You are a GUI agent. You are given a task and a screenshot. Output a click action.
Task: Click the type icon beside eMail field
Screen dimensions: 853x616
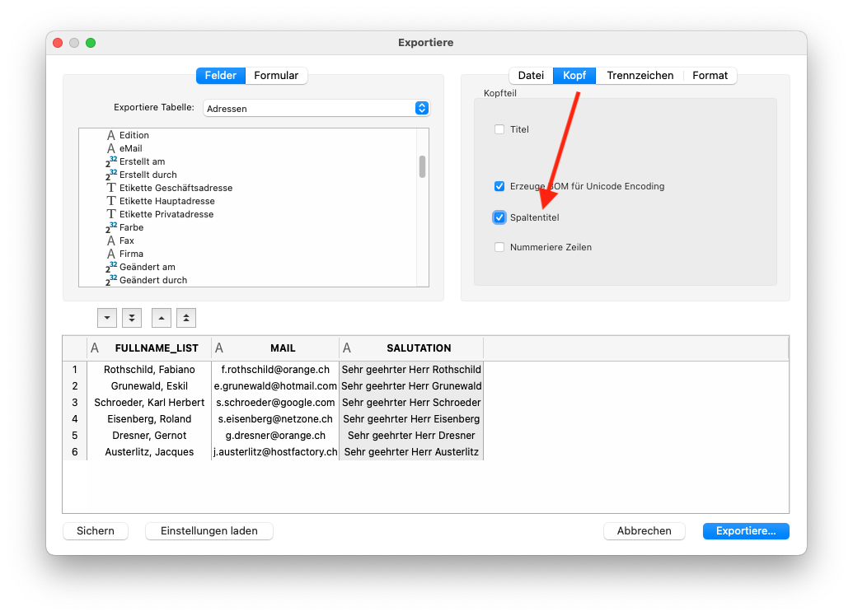111,148
